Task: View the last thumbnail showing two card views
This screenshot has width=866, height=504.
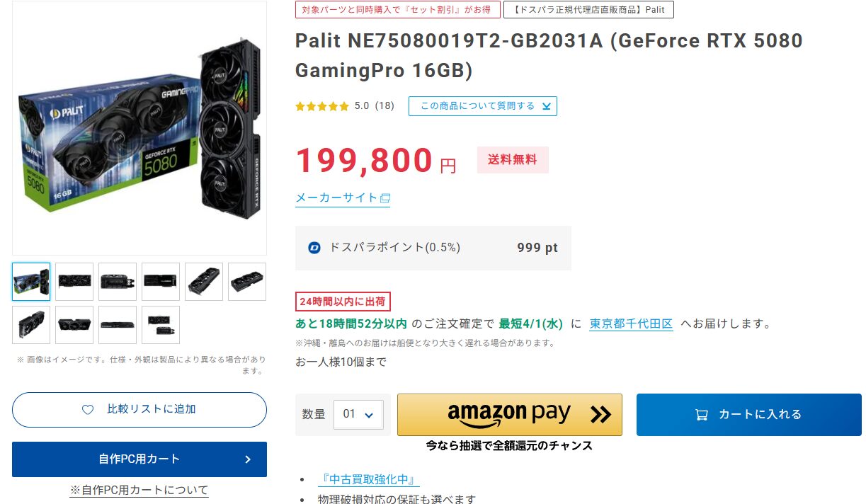Action: coord(161,325)
